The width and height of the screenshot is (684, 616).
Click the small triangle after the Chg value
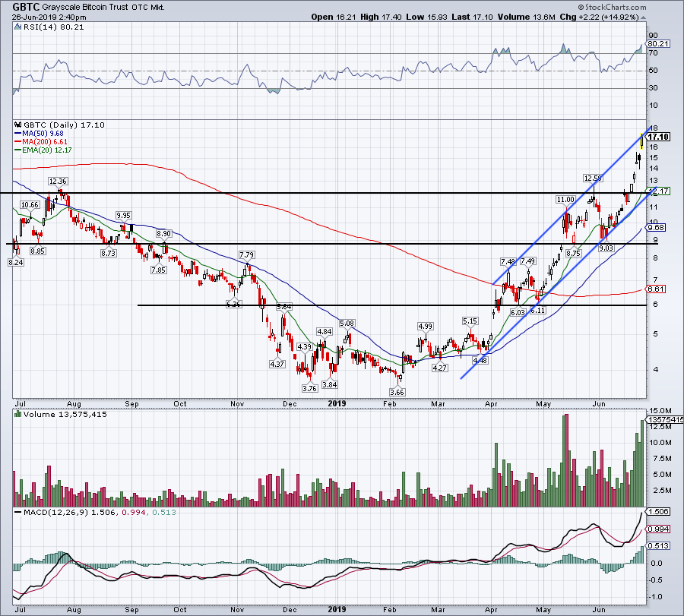pos(644,17)
